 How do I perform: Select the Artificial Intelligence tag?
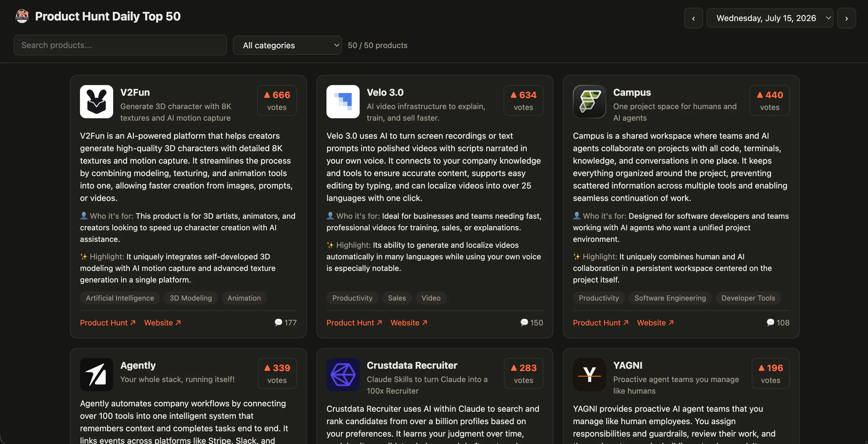(x=120, y=298)
